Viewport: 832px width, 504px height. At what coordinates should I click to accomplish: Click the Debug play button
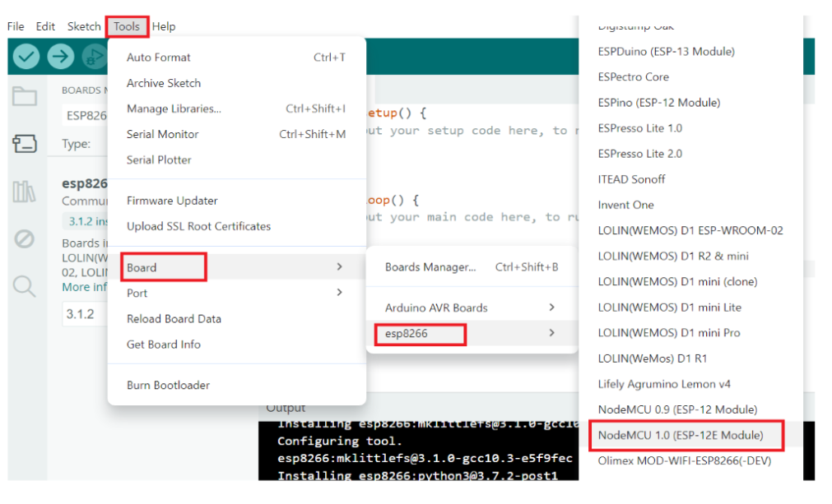[95, 56]
